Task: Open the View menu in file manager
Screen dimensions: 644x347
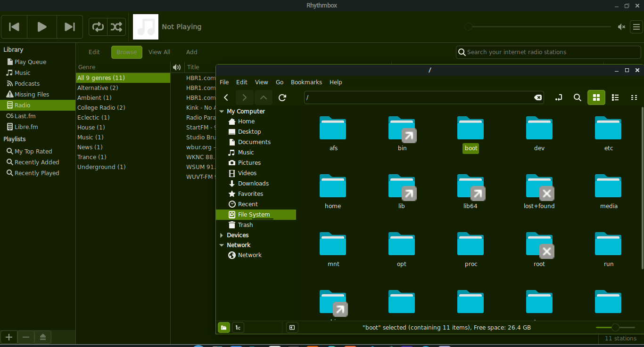Action: [x=262, y=82]
